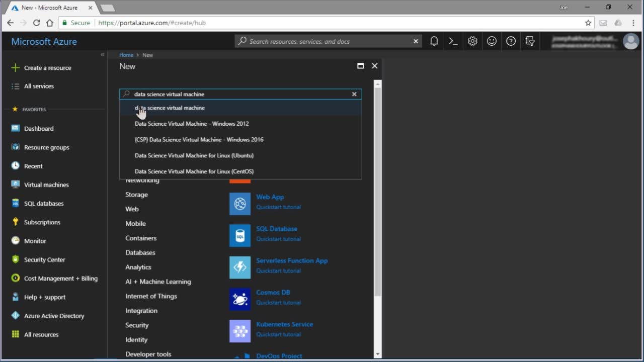Click the Kubernetes Service icon
This screenshot has height=362, width=644.
(x=240, y=331)
